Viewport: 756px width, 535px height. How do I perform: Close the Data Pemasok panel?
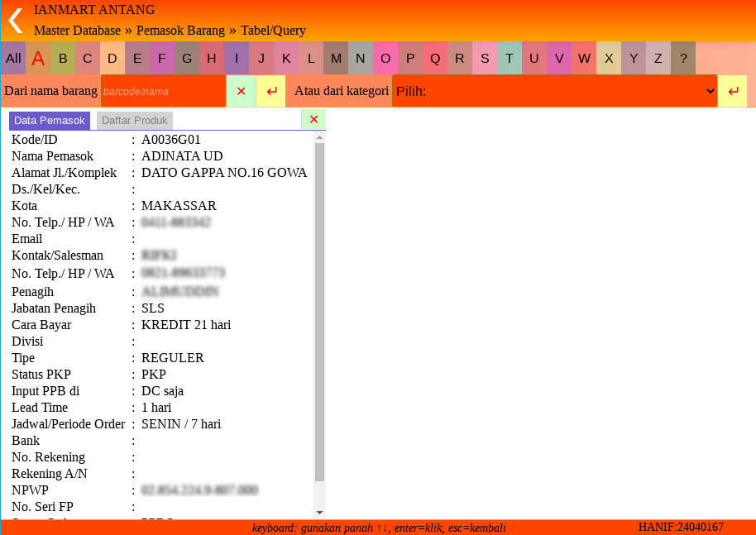point(313,120)
